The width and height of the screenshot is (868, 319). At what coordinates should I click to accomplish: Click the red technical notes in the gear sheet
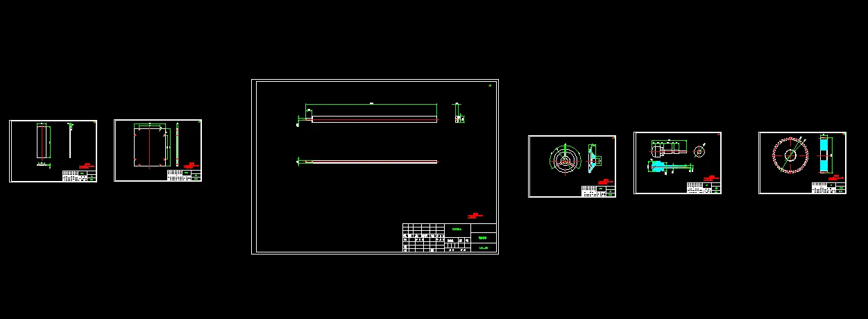click(837, 178)
